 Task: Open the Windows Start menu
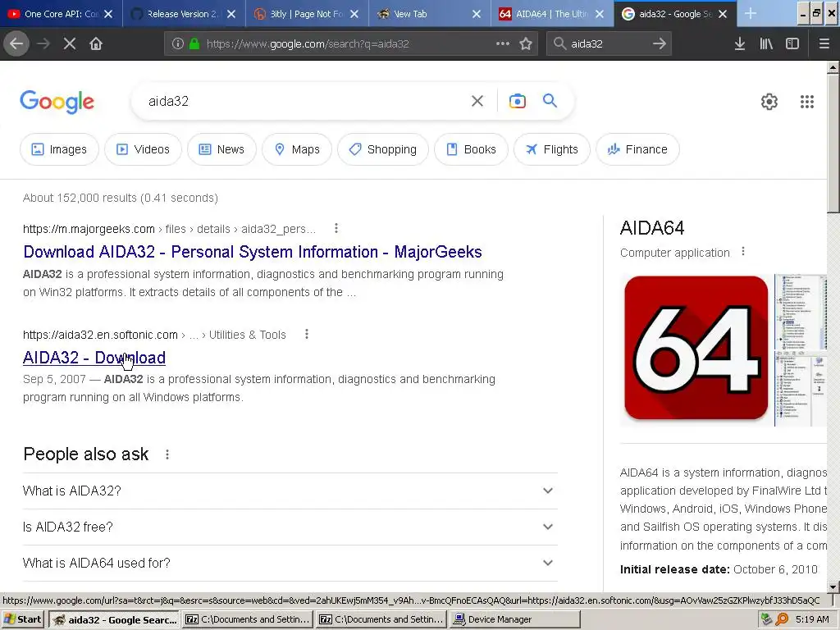[22, 619]
